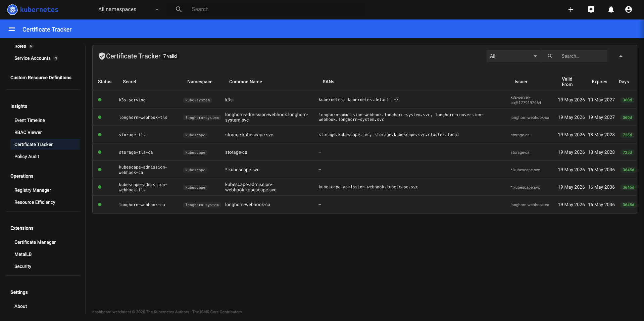Screen dimensions: 644x321
Task: Click the Insights section heading
Action: pyautogui.click(x=19, y=106)
